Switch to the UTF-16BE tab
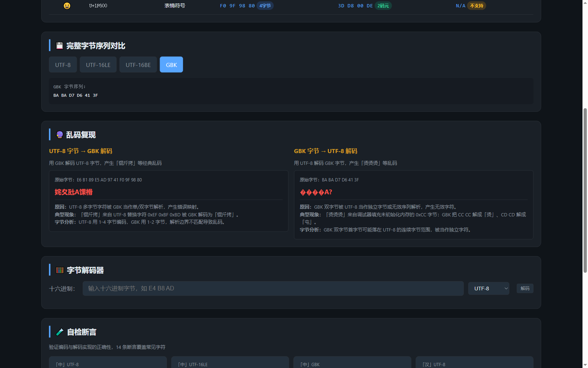 [x=138, y=65]
